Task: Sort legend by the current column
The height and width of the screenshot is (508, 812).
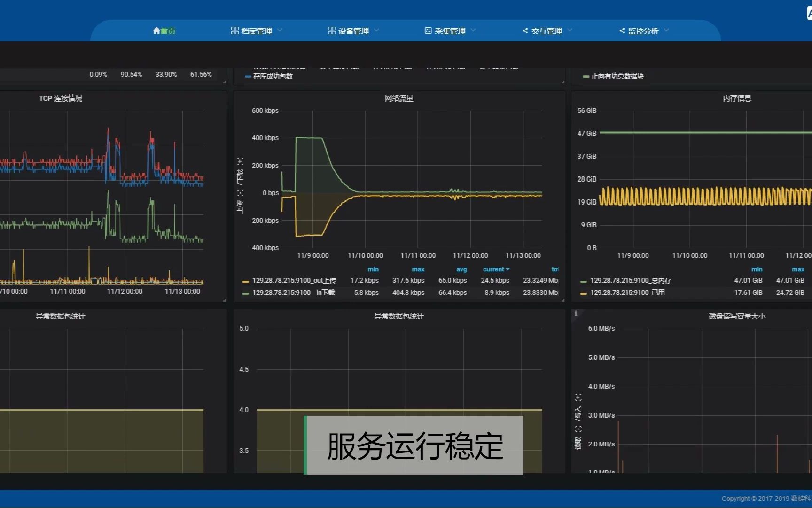Action: point(495,269)
